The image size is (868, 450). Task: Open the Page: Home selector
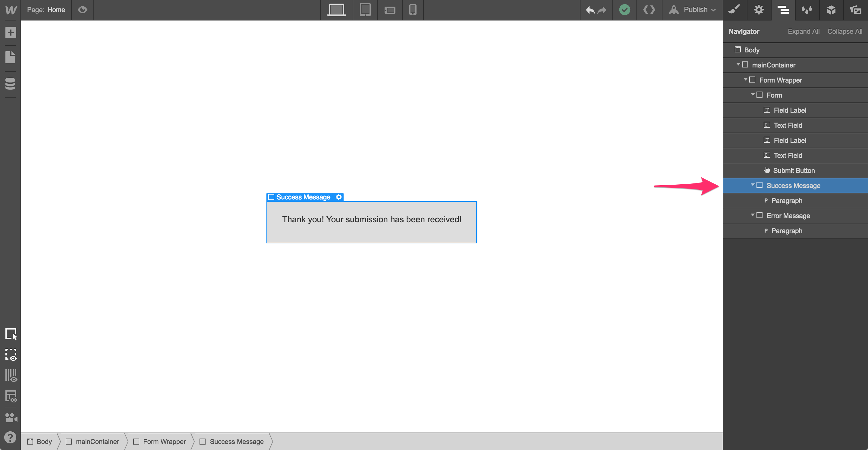(x=46, y=10)
